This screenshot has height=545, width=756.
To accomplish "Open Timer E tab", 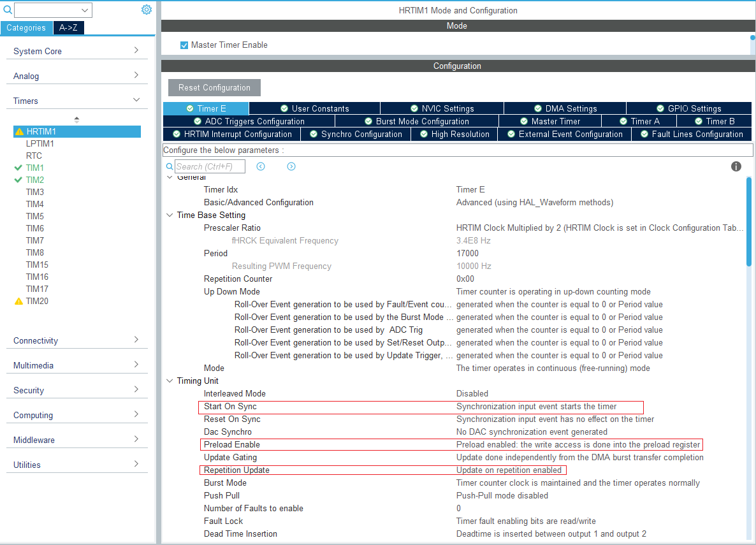I will click(206, 108).
